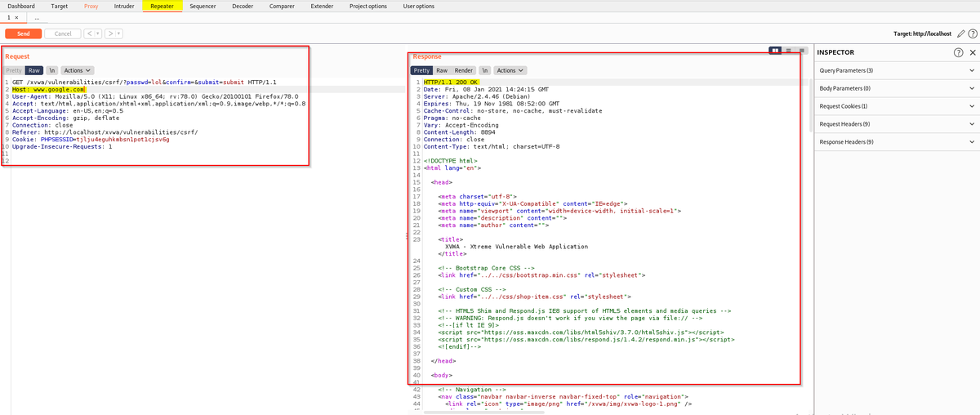Screen dimensions: 980x415
Task: Expand Response Headers (9) section
Action: pyautogui.click(x=896, y=142)
